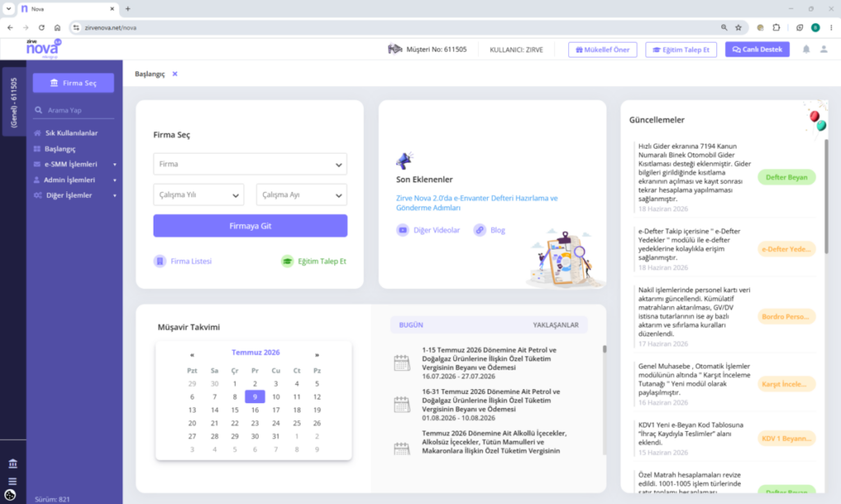Switch to the BUGÜN tab
Image resolution: width=841 pixels, height=504 pixels.
(x=411, y=325)
